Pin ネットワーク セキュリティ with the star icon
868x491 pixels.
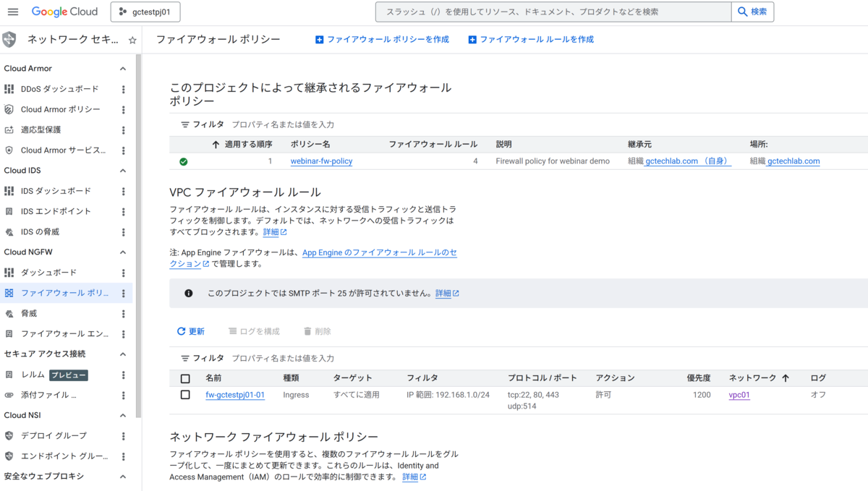tap(132, 40)
